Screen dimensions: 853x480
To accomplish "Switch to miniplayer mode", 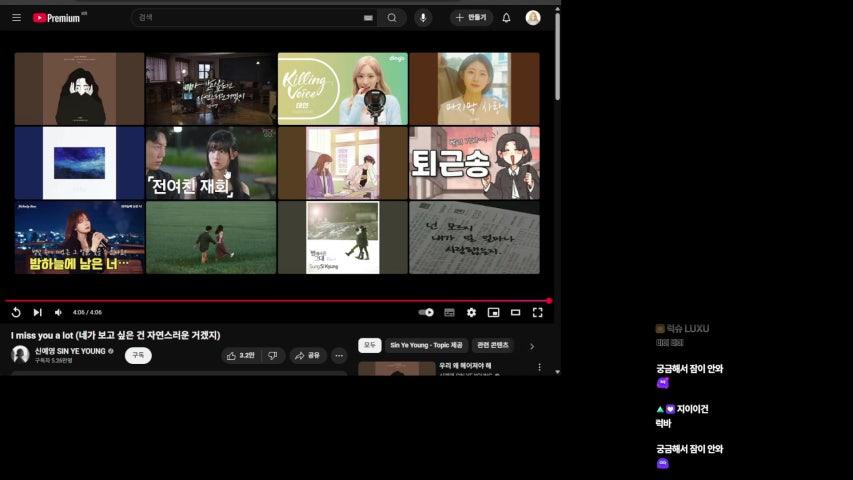I will point(493,312).
